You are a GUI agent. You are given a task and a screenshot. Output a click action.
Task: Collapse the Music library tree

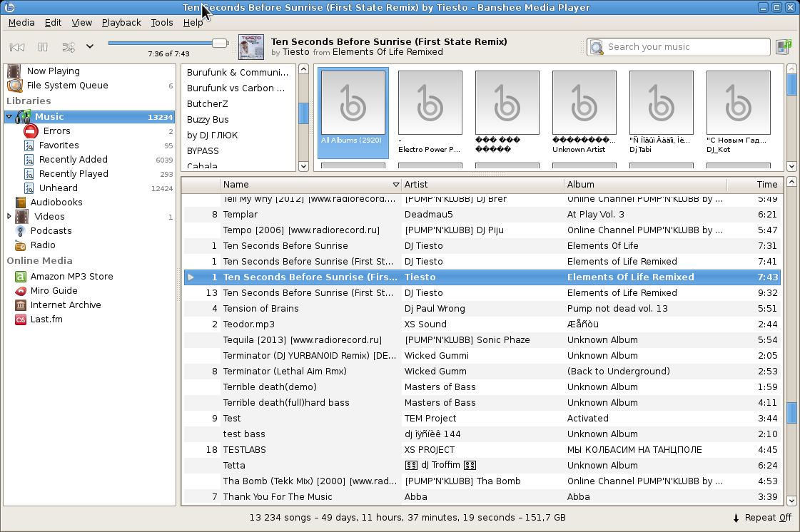pos(9,116)
